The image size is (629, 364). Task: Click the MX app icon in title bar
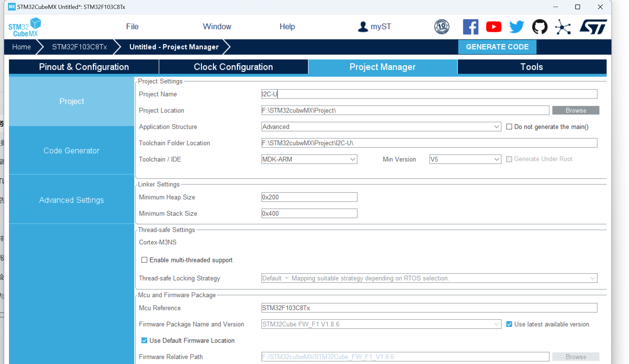12,7
